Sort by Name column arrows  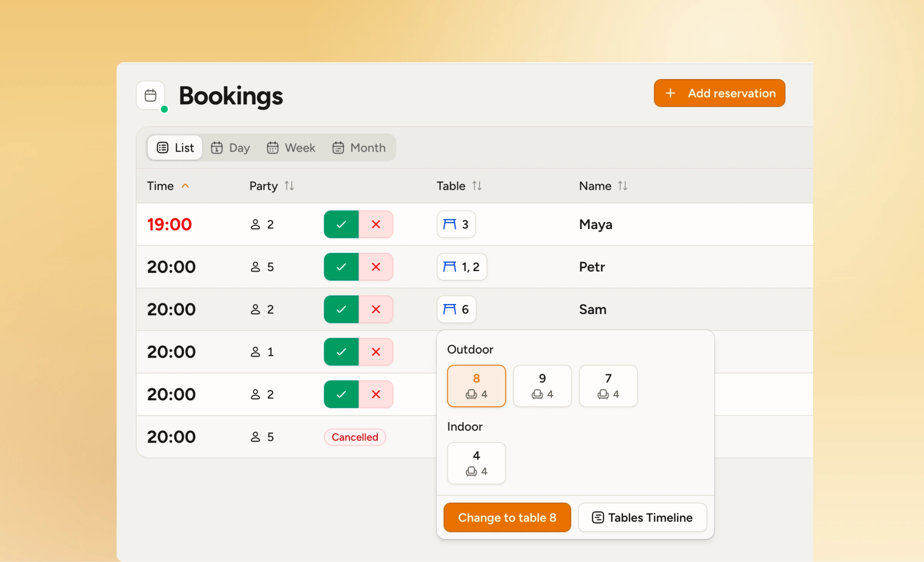tap(623, 186)
